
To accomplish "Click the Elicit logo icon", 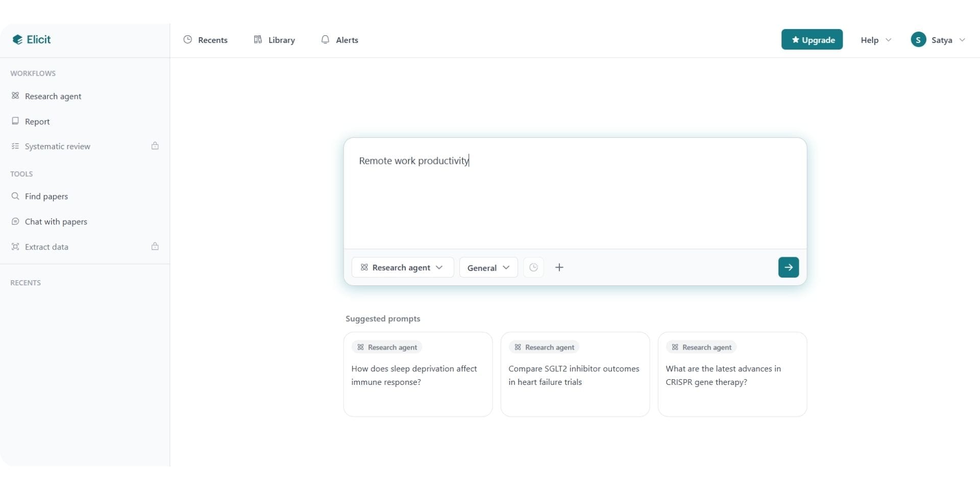I will pos(17,40).
